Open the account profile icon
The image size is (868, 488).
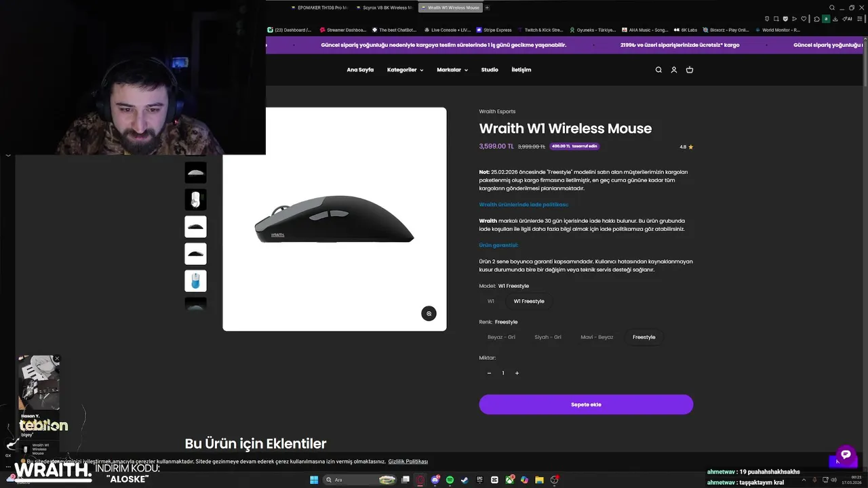(674, 70)
